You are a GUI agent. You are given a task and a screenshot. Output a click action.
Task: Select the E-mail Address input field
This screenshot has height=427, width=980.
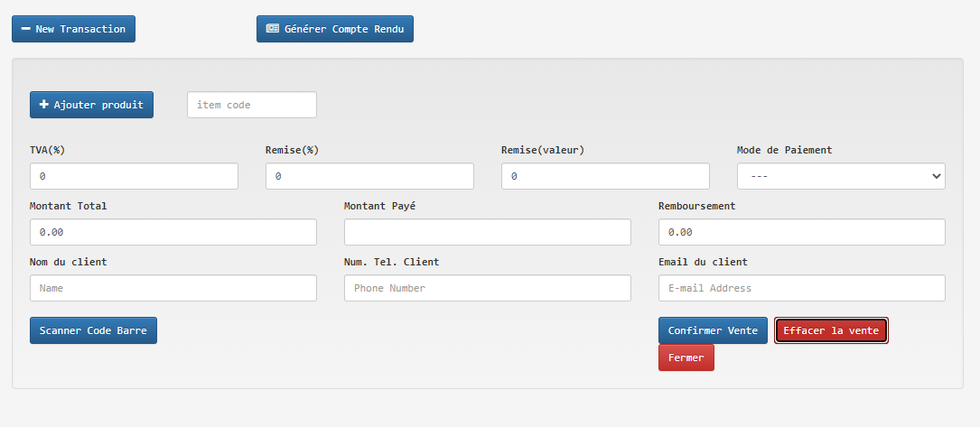pos(801,288)
